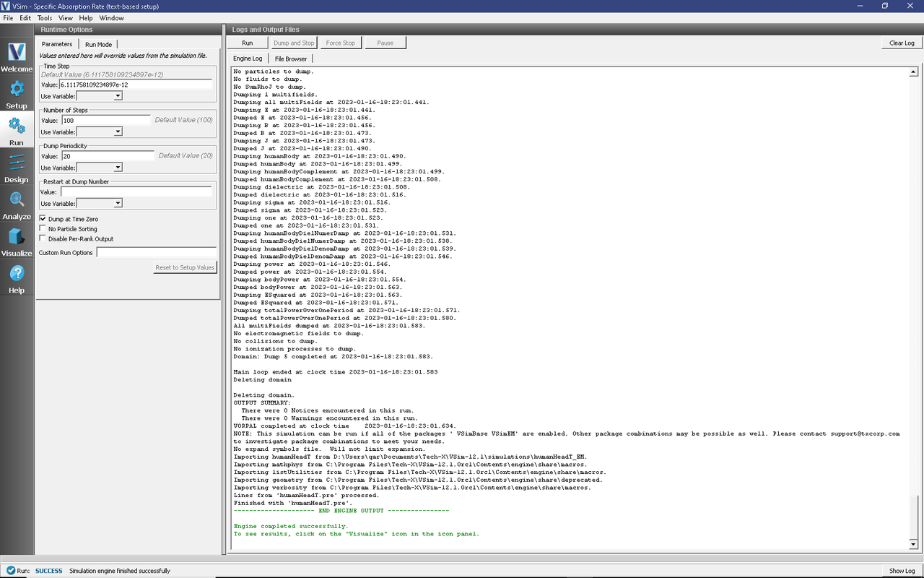924x578 pixels.
Task: Click 'Simulation engine finished successfully' status message
Action: pos(120,571)
